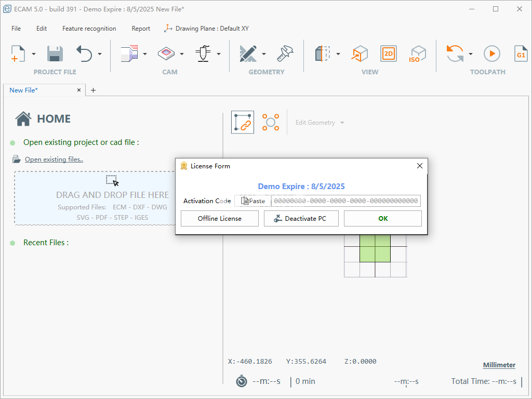
Task: Click the New Project file icon
Action: pos(18,54)
